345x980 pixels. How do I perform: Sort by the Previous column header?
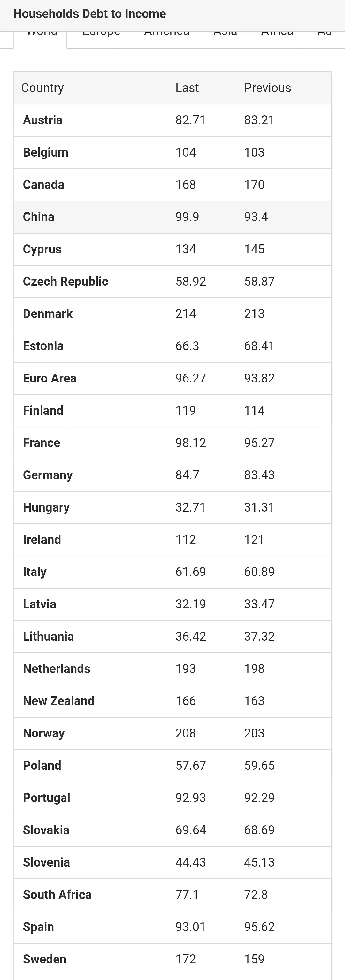(x=267, y=88)
